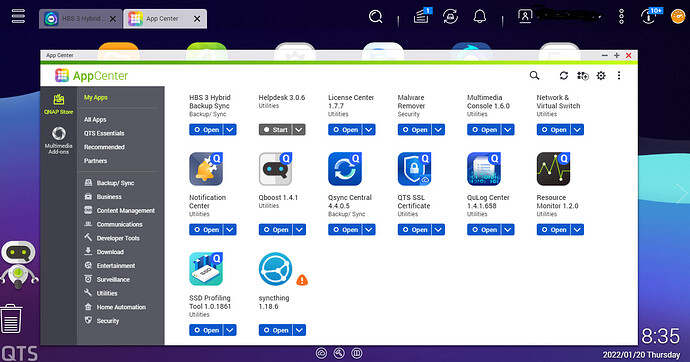690x362 pixels.
Task: Click the first desktop page indicator icon
Action: tap(321, 353)
